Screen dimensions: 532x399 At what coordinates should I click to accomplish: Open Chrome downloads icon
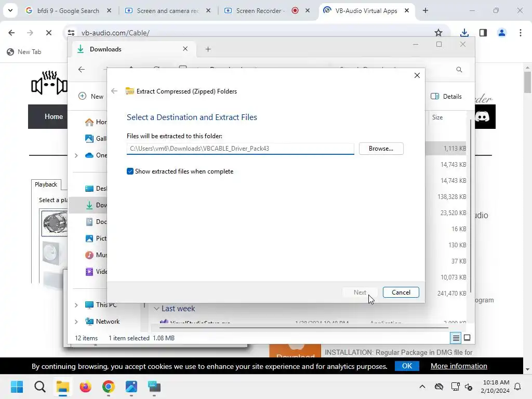464,33
